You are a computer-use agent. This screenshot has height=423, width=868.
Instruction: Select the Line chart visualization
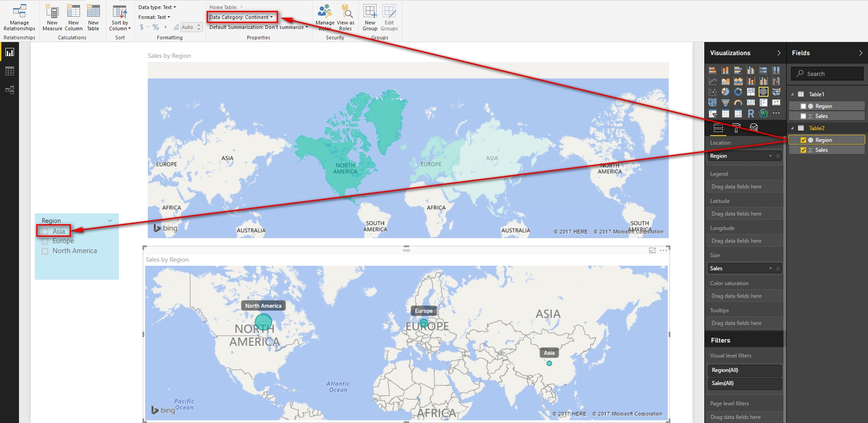click(712, 81)
